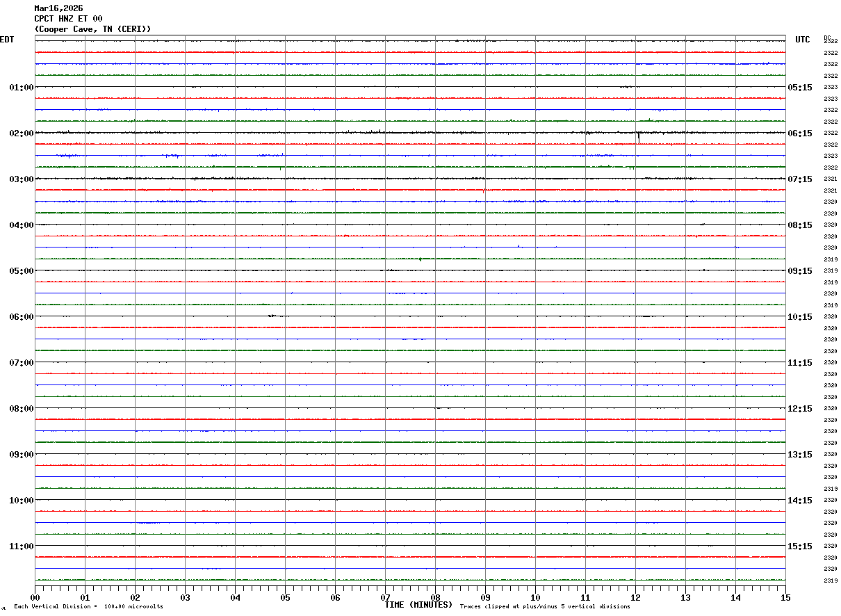Click the DC value 2321 beside 07:15

pyautogui.click(x=831, y=179)
